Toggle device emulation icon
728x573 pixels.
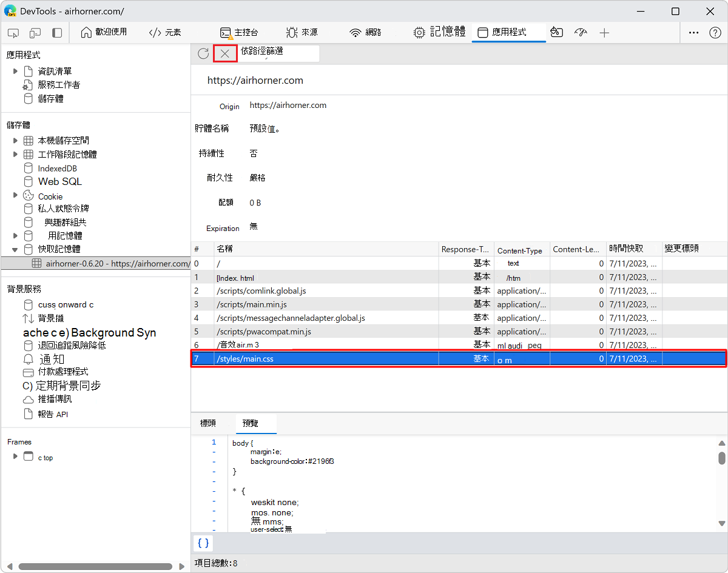point(35,33)
